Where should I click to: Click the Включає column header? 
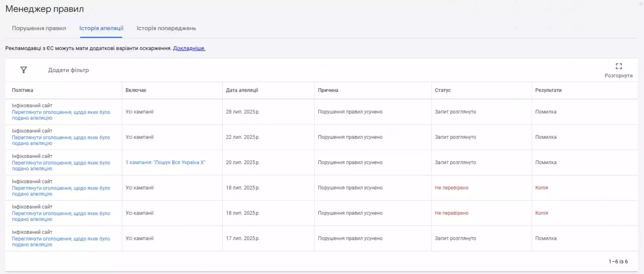click(136, 90)
